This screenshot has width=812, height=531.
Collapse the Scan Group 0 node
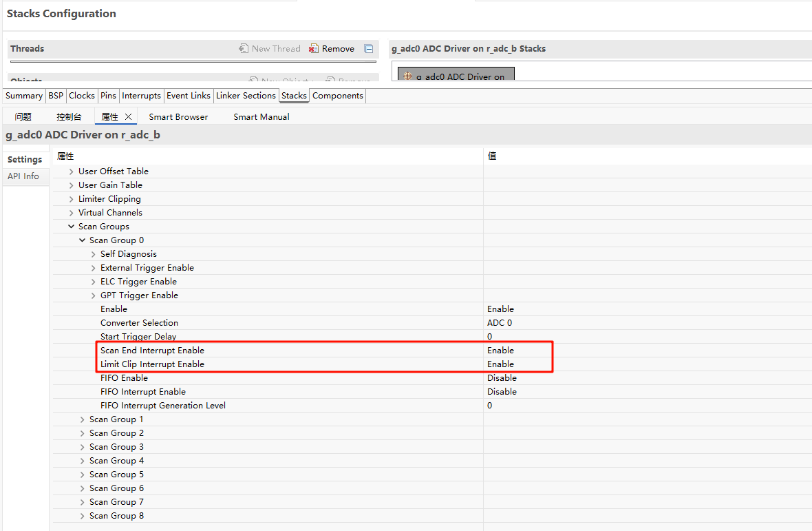pyautogui.click(x=83, y=240)
